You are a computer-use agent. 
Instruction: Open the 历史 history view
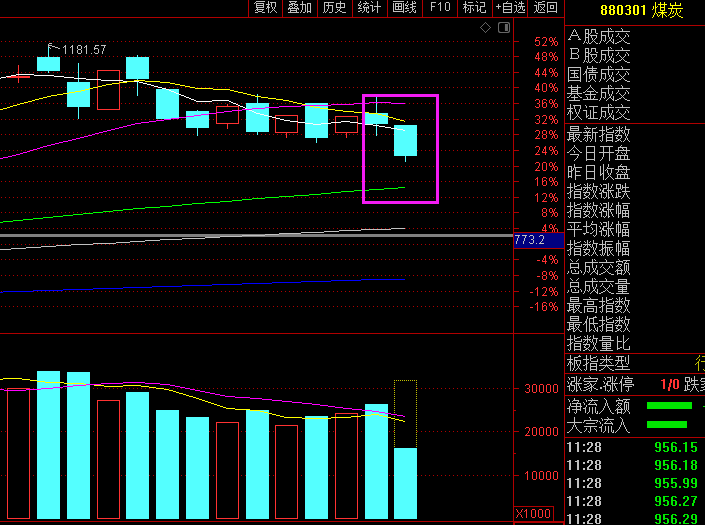pos(335,8)
